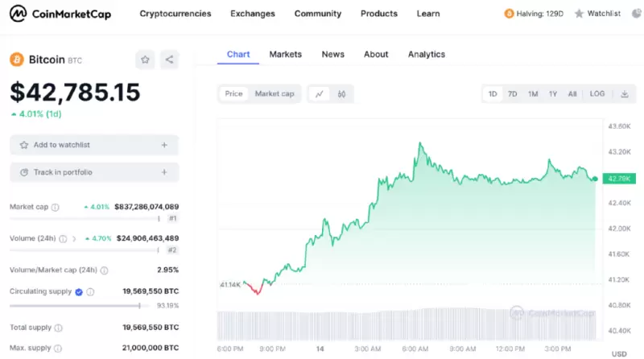
Task: Click the chart download icon
Action: coord(624,94)
